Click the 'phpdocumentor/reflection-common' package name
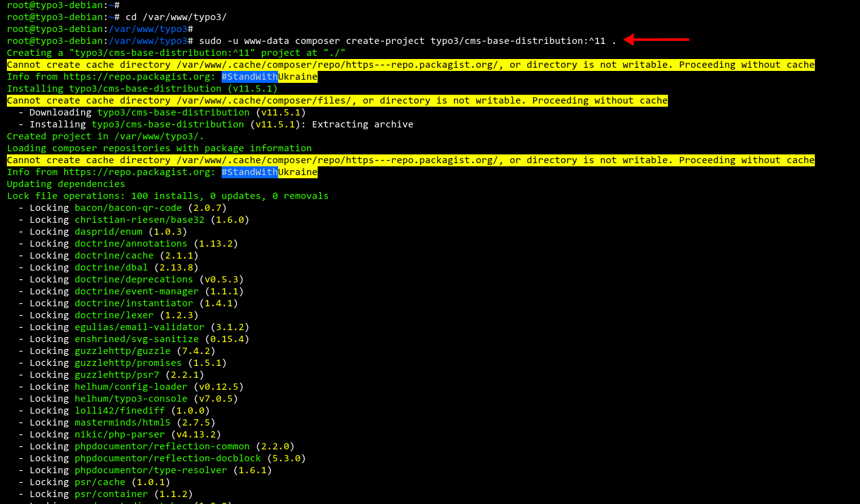Image resolution: width=860 pixels, height=504 pixels. [x=162, y=446]
